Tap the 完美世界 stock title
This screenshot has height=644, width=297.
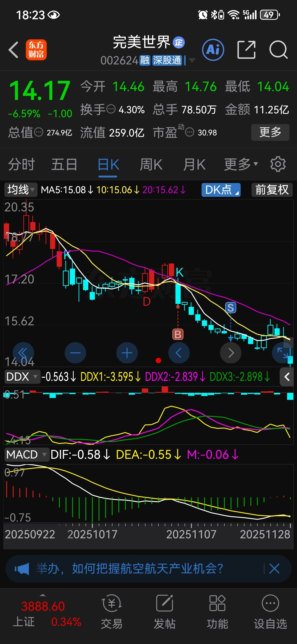(x=142, y=42)
